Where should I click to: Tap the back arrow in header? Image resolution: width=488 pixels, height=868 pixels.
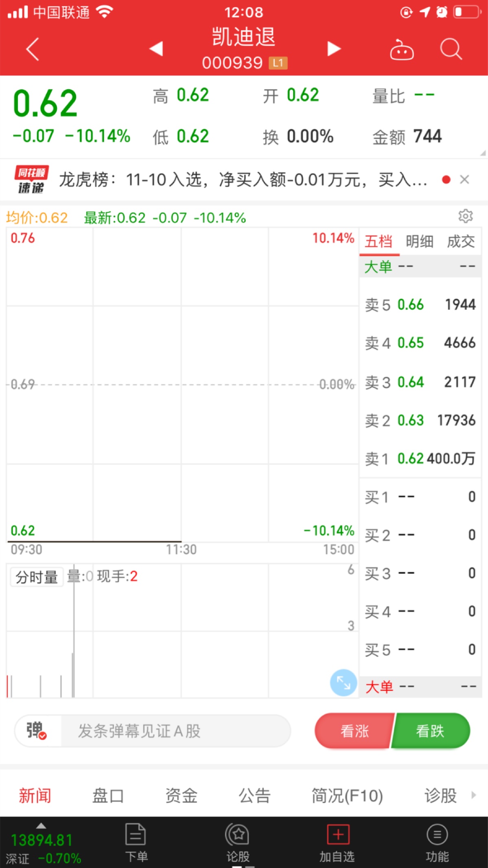33,49
